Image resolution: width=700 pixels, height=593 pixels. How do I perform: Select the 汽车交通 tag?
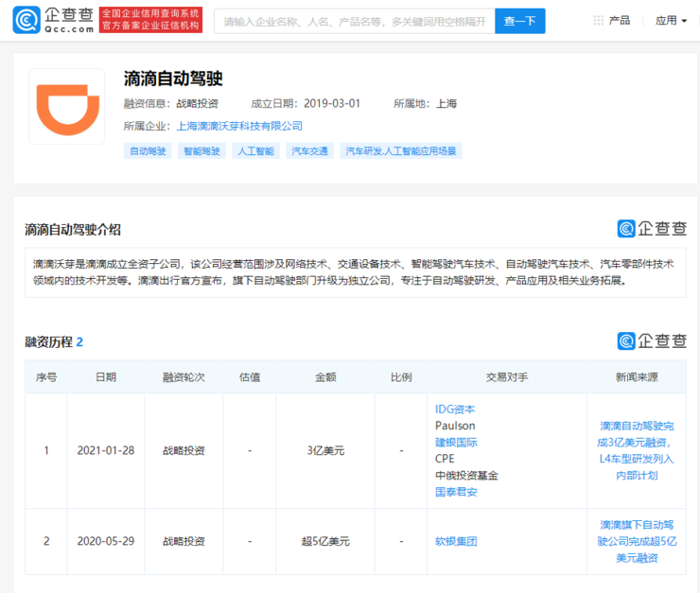point(309,150)
